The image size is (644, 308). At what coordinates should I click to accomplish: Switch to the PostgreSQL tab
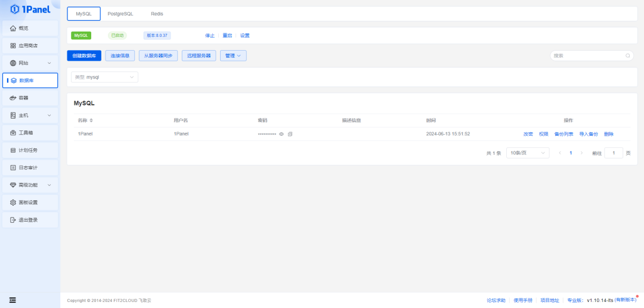[120, 14]
